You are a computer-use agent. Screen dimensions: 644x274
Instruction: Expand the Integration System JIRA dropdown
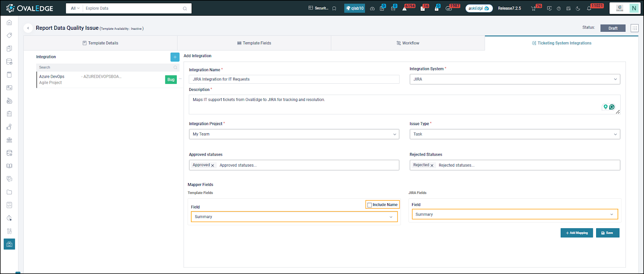tap(515, 79)
